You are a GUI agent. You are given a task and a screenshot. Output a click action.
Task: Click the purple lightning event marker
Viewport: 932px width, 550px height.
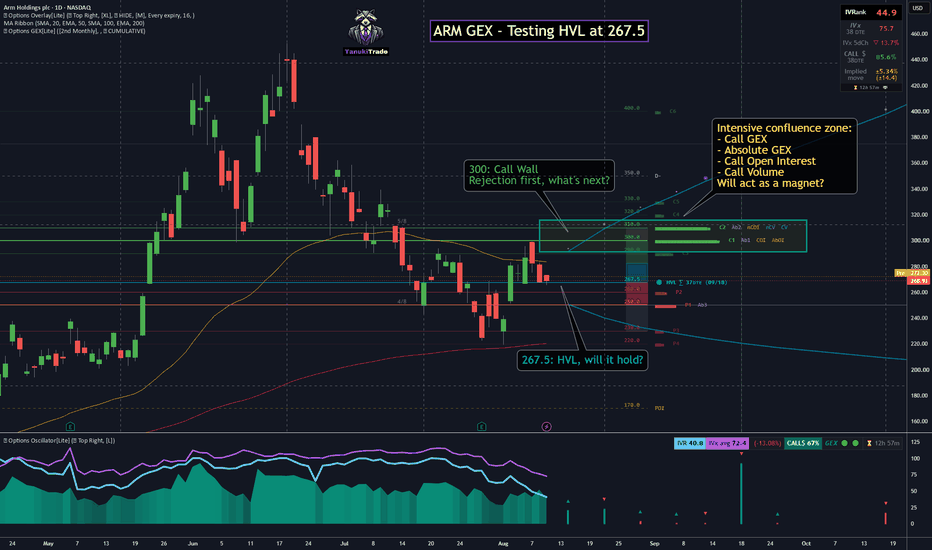click(546, 426)
